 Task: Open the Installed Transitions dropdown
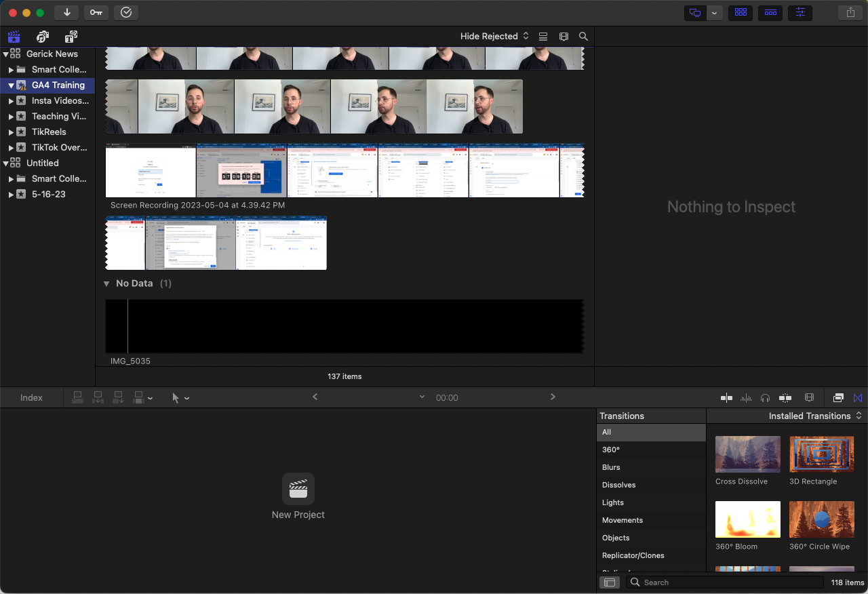[815, 416]
